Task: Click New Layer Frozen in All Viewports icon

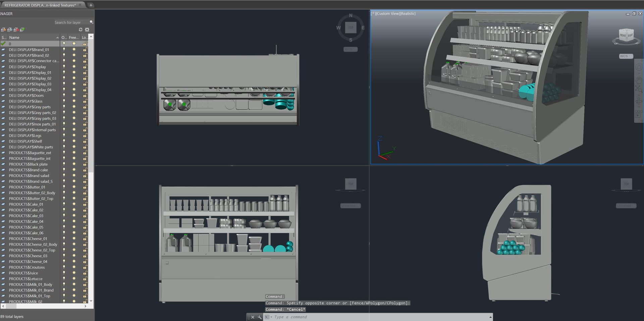Action: (10, 30)
